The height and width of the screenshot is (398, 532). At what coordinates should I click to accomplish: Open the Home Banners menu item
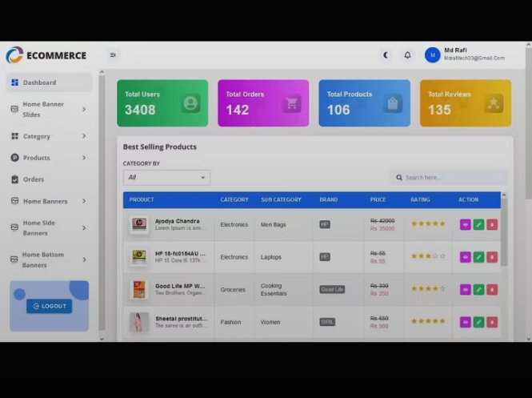point(49,201)
